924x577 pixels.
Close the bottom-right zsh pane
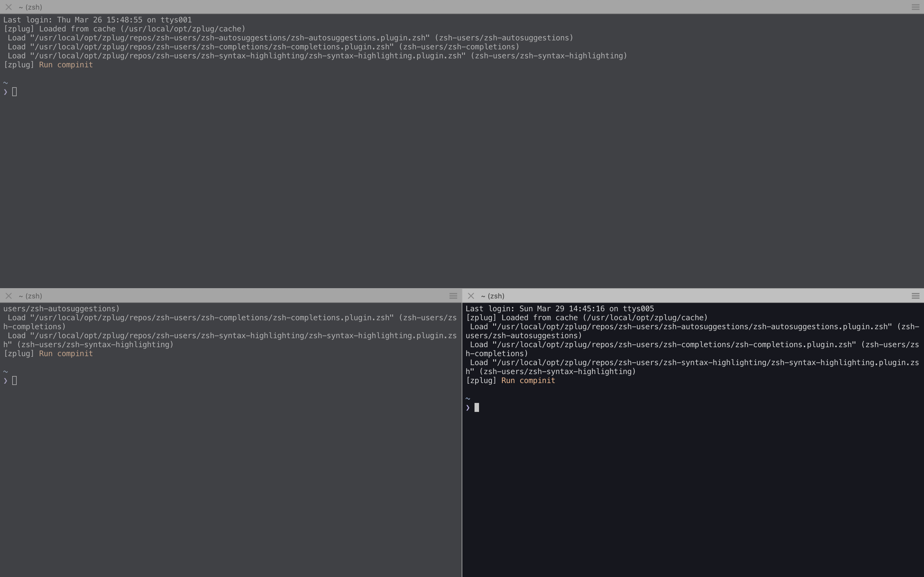(471, 296)
